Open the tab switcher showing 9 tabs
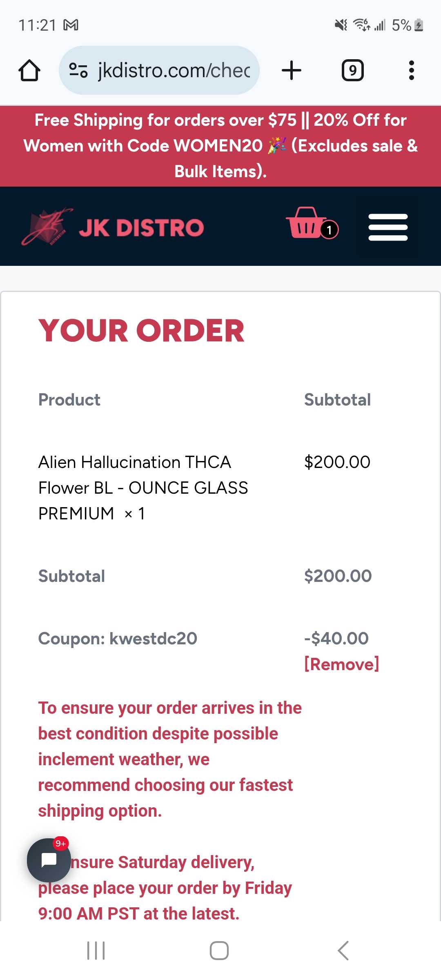 [353, 70]
